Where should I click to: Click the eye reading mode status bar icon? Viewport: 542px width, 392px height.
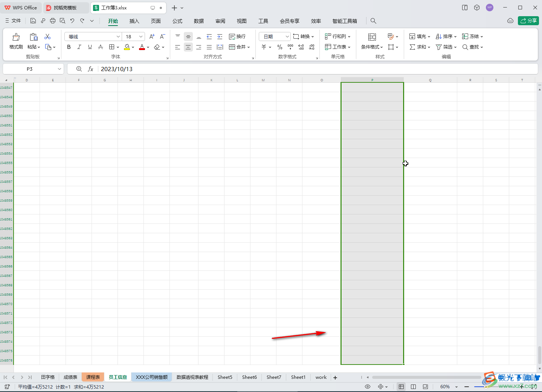coord(368,387)
